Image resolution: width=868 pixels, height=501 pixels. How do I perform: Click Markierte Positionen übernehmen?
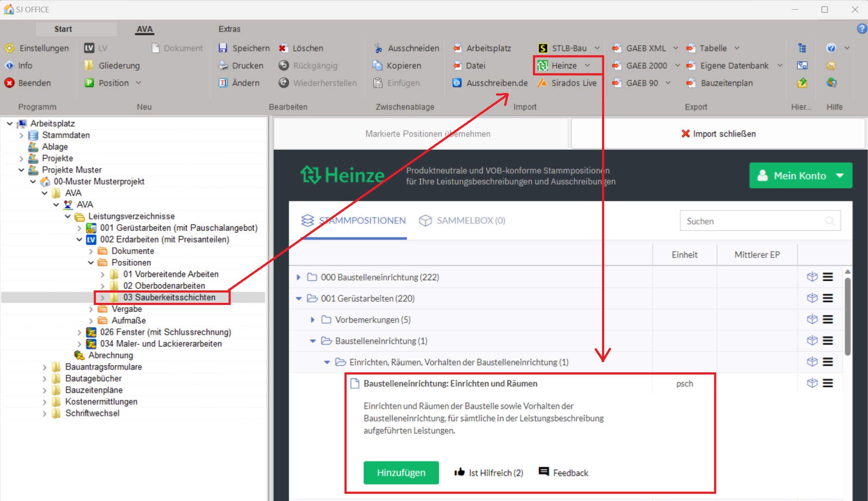420,134
